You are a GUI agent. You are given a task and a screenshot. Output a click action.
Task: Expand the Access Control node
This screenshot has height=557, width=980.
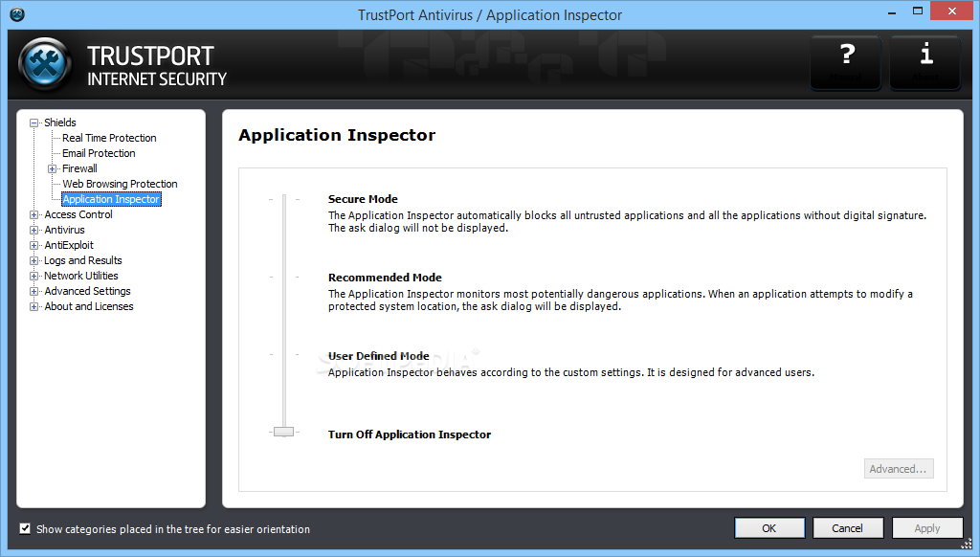click(34, 215)
